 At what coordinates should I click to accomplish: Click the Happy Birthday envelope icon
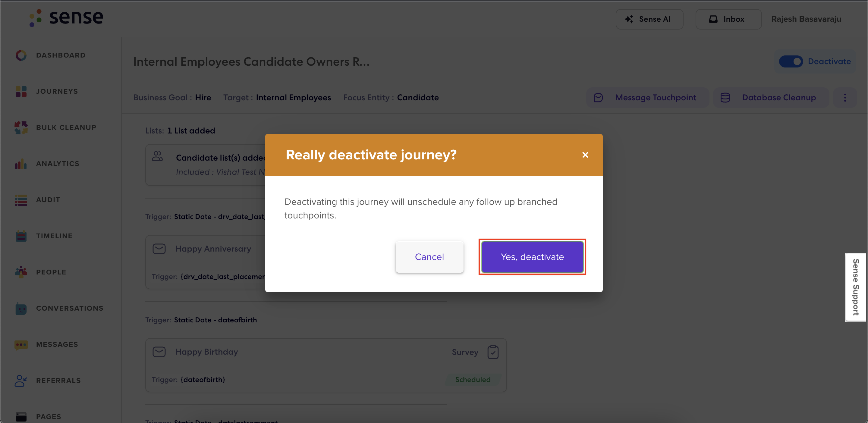pos(159,352)
